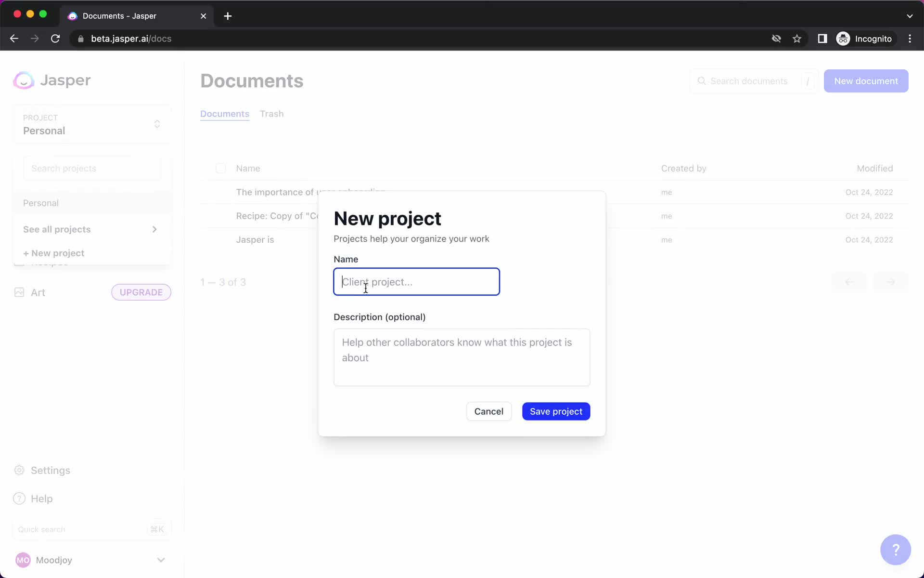Click the tracking protection eye icon
924x578 pixels.
(776, 39)
